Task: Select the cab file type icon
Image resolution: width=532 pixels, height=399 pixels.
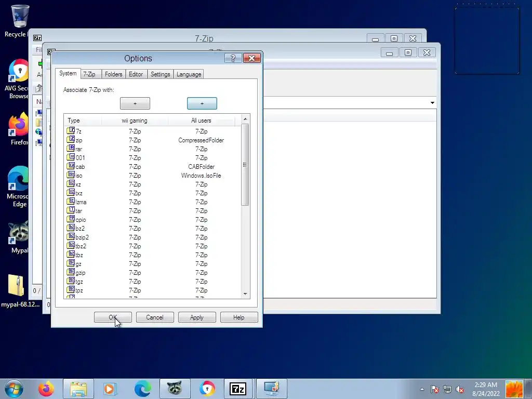Action: [x=71, y=166]
